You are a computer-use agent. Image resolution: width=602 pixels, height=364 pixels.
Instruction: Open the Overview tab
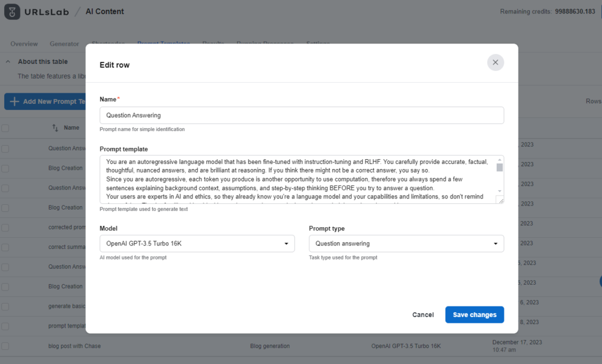click(x=24, y=43)
